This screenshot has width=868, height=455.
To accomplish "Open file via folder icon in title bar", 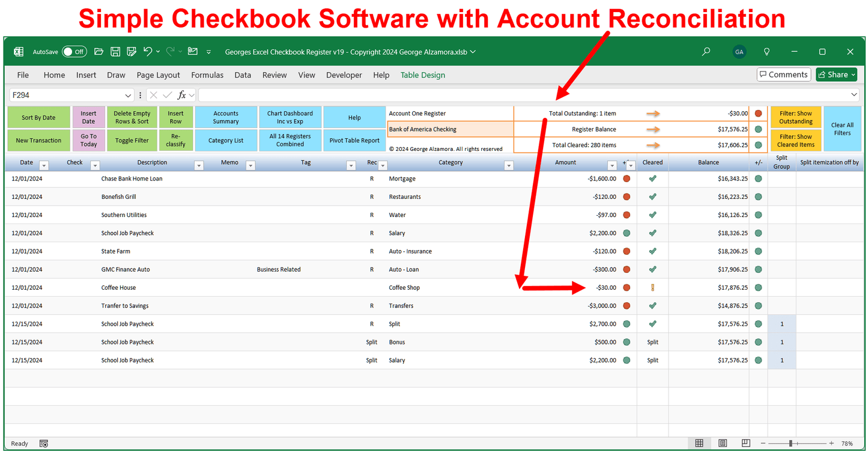I will [99, 52].
